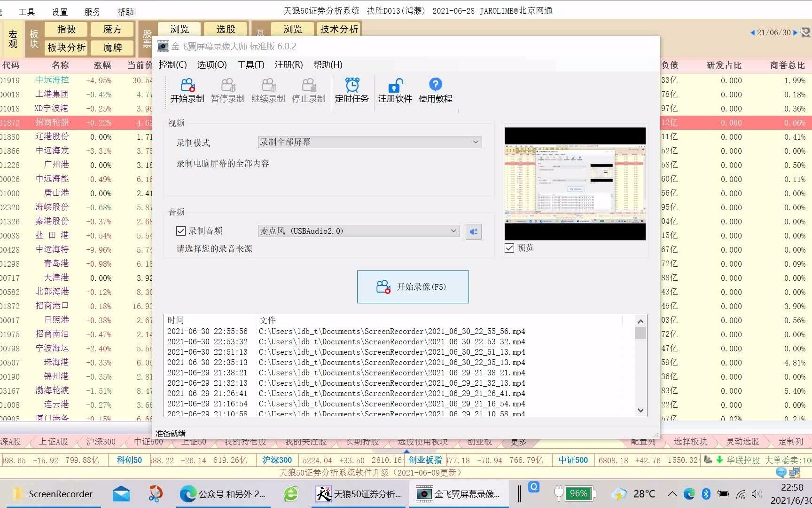
Task: Click the 研发占比 column header
Action: (724, 65)
